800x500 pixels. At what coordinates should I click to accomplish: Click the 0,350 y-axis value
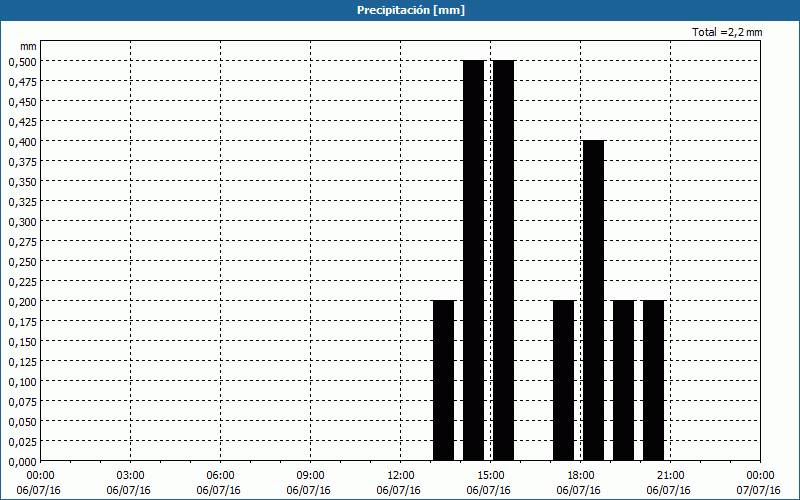click(x=22, y=182)
